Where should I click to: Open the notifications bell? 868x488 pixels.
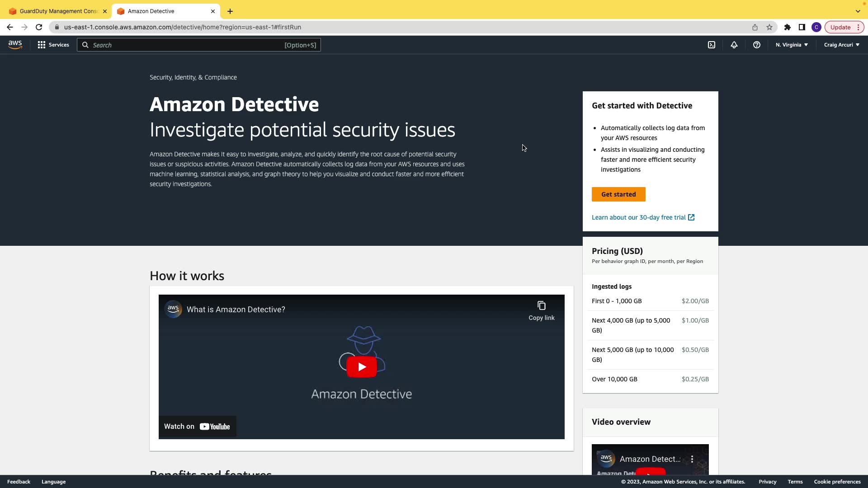(x=734, y=45)
